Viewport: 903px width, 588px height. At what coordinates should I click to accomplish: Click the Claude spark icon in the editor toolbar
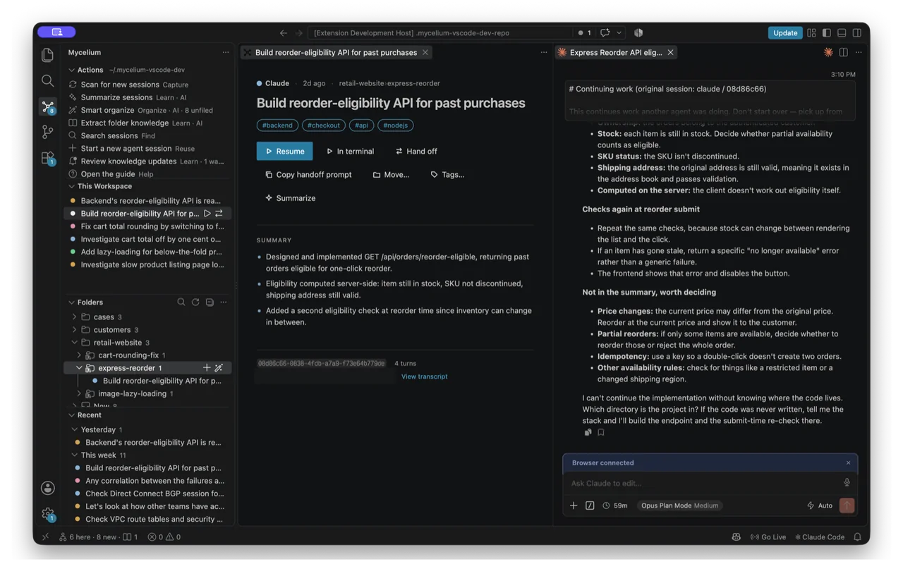(828, 52)
